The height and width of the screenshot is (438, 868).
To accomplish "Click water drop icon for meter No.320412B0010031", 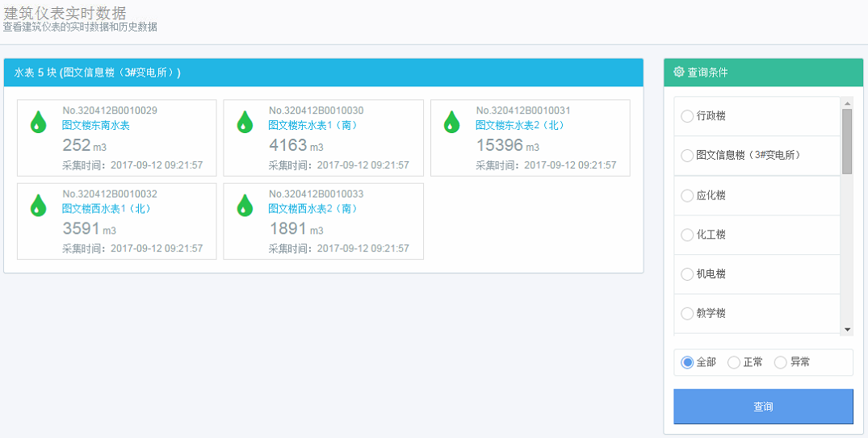I will point(452,122).
